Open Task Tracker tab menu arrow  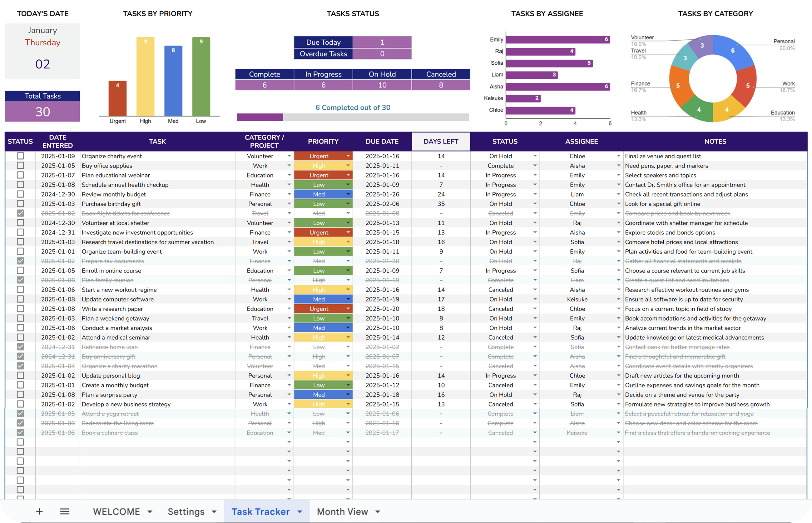click(300, 512)
